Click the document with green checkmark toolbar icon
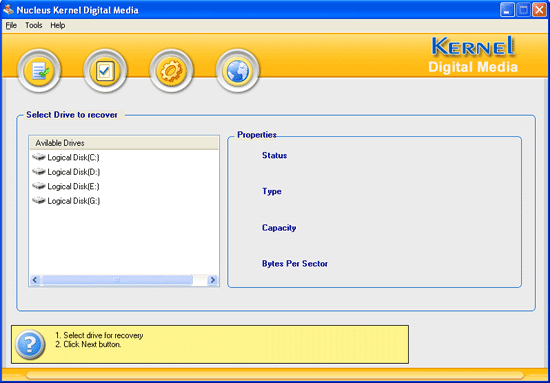Screen dimensions: 550x383 (x=39, y=70)
